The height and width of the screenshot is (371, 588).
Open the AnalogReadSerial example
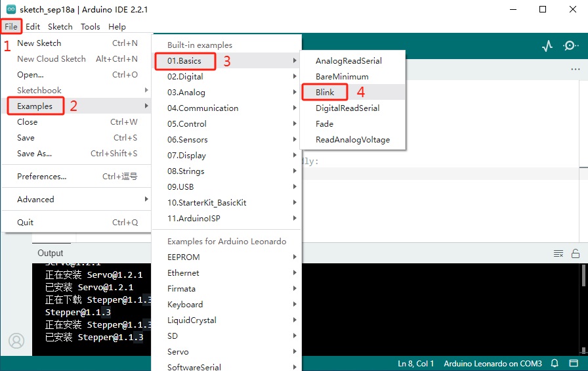pyautogui.click(x=353, y=61)
